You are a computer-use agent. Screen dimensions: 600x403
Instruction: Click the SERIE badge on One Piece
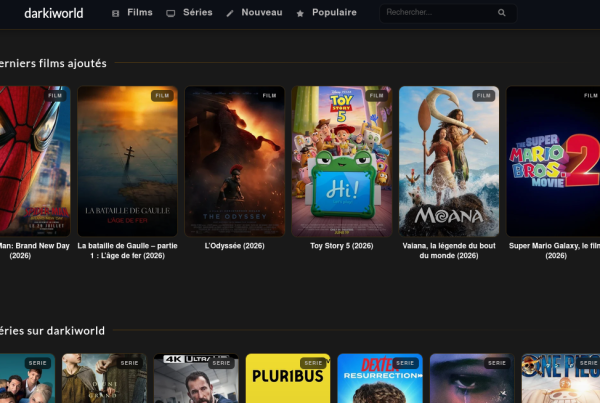point(588,363)
